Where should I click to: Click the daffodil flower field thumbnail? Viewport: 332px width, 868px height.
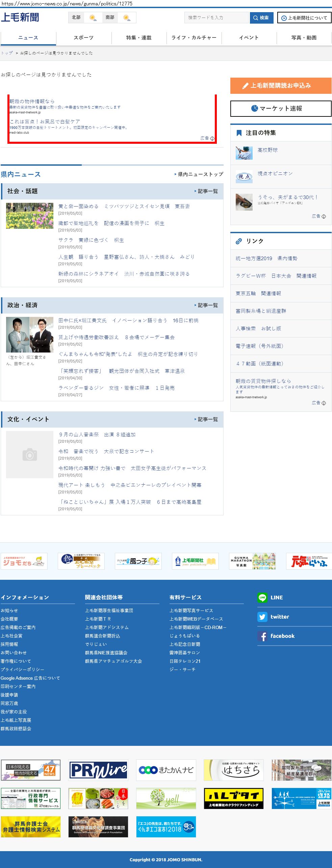tap(30, 216)
